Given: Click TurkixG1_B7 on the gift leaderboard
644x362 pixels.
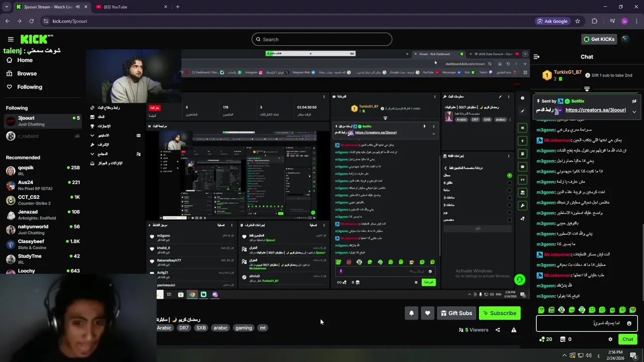Looking at the screenshot, I should click(x=568, y=72).
